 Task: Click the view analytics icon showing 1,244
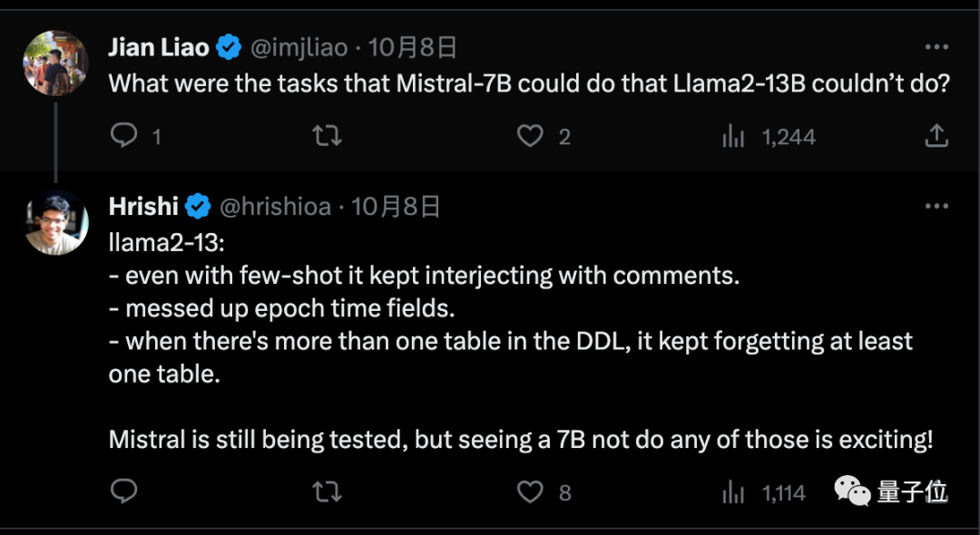tap(731, 135)
